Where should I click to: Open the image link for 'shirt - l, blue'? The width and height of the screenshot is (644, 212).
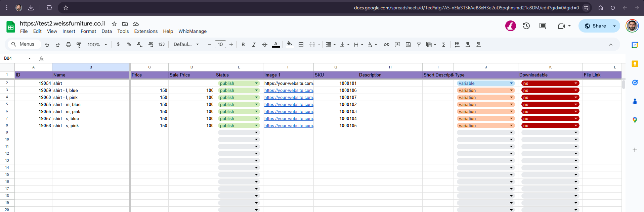[x=289, y=90]
